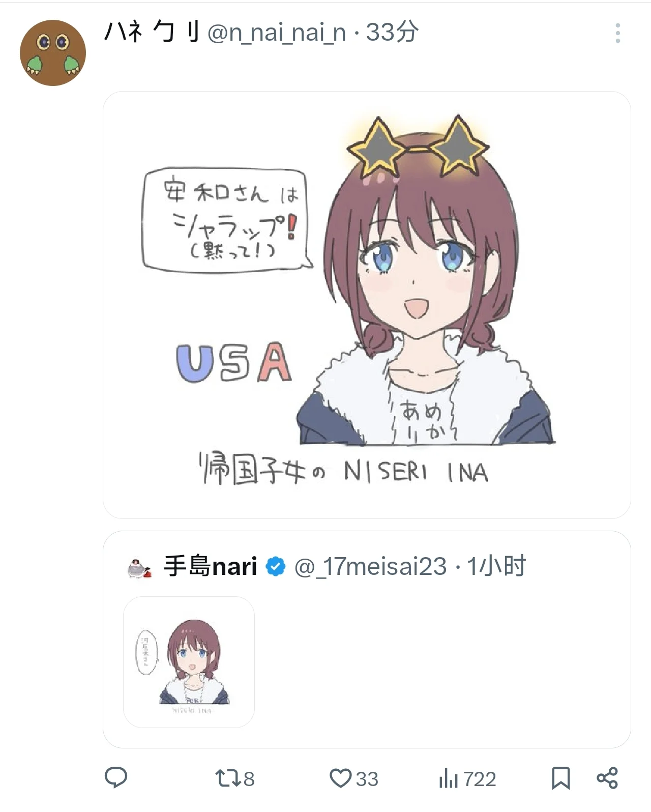
Task: Open quoted tweet's thumbnail image
Action: click(x=189, y=662)
